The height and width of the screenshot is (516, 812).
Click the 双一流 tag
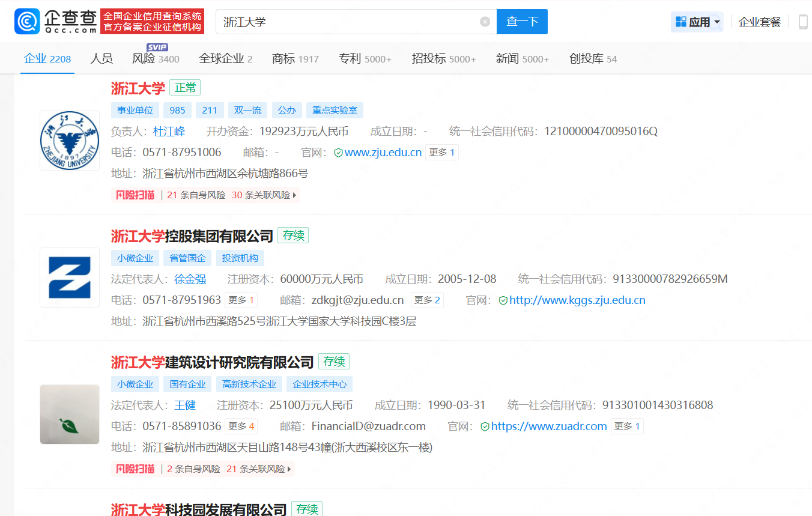pyautogui.click(x=248, y=111)
